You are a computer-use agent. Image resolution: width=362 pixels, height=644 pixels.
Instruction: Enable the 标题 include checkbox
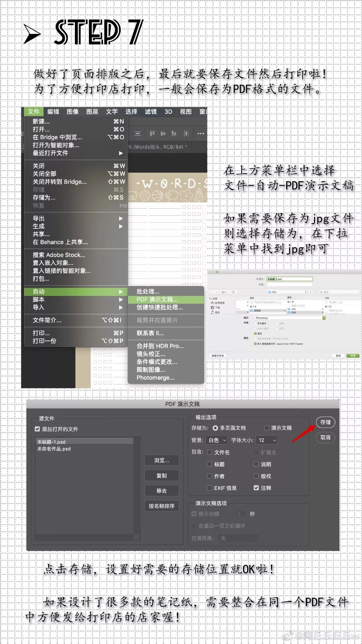209,464
